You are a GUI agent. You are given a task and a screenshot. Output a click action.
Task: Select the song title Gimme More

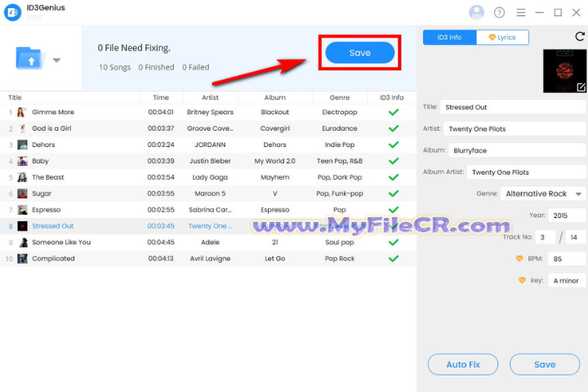click(x=53, y=112)
